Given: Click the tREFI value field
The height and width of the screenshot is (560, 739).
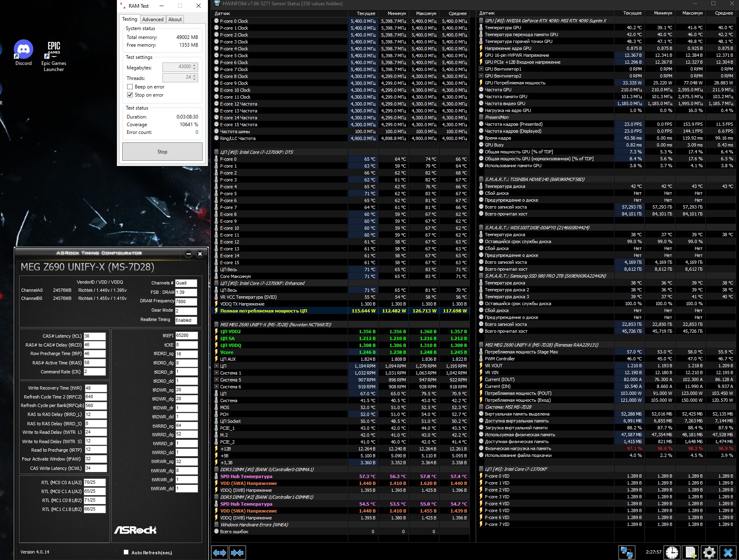Looking at the screenshot, I should 186,336.
